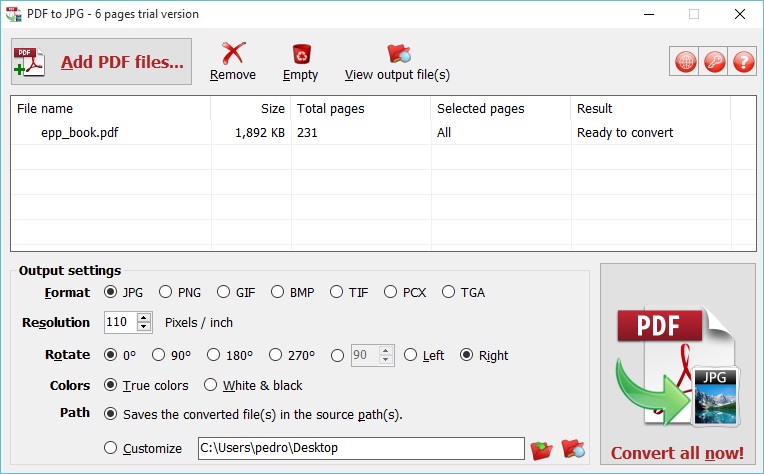Open the website globe icon
Image resolution: width=764 pixels, height=474 pixels.
pos(685,62)
